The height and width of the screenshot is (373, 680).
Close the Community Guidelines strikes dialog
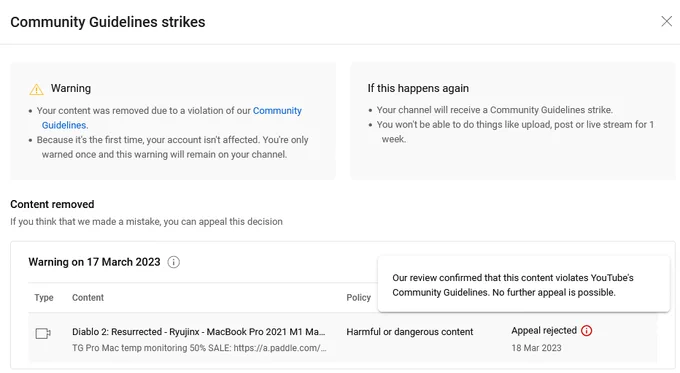[666, 21]
